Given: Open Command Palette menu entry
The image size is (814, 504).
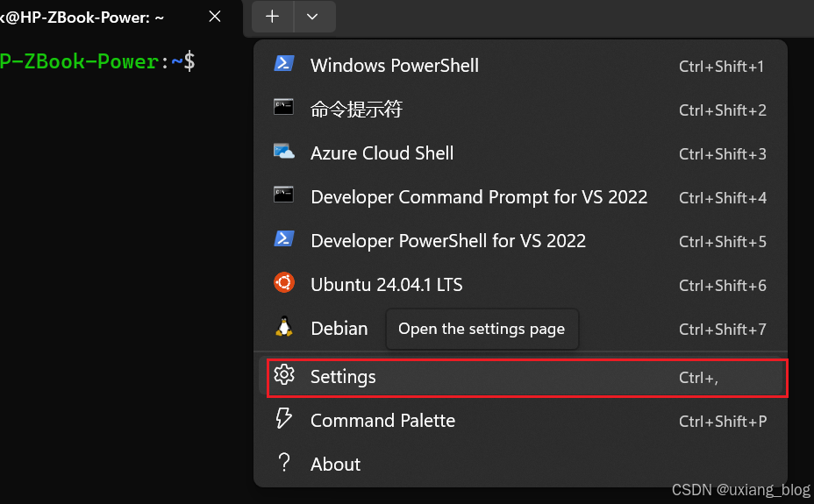Looking at the screenshot, I should tap(520, 421).
